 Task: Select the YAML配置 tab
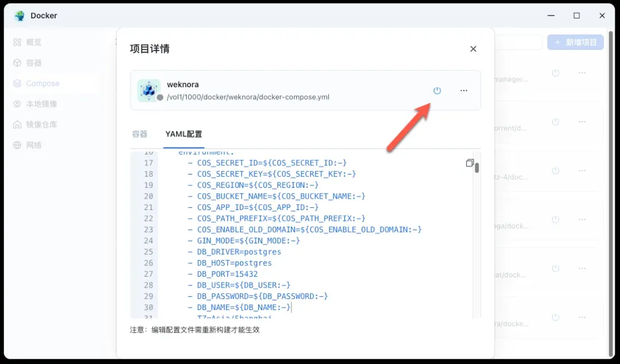pyautogui.click(x=184, y=134)
